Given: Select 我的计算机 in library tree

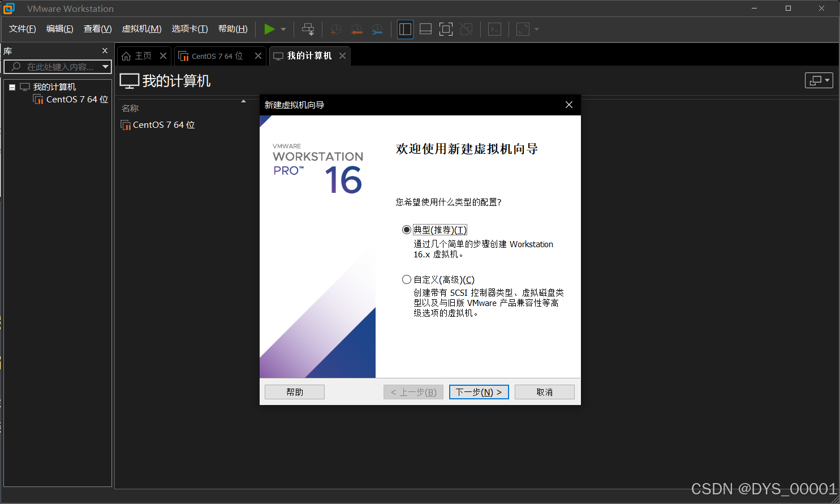Looking at the screenshot, I should click(54, 87).
